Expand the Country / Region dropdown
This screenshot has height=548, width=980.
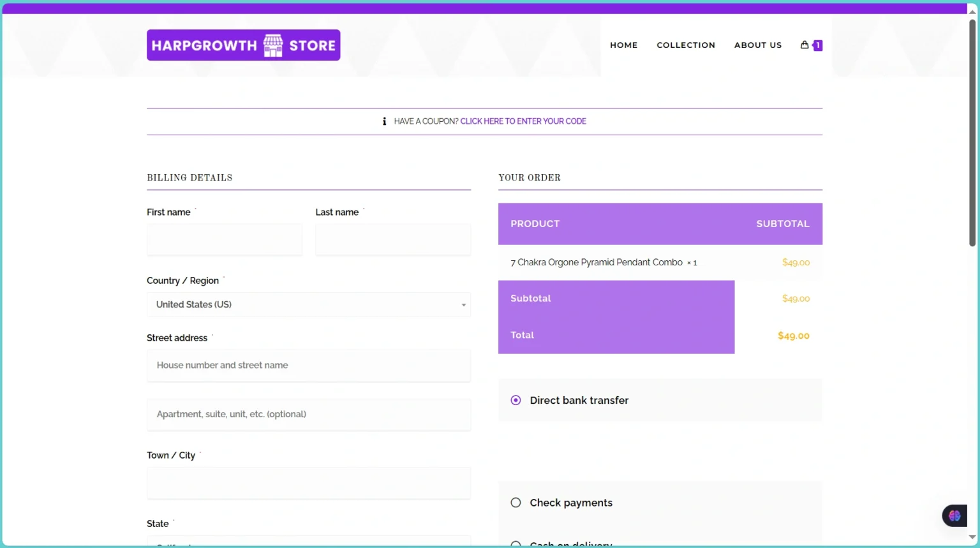(308, 305)
